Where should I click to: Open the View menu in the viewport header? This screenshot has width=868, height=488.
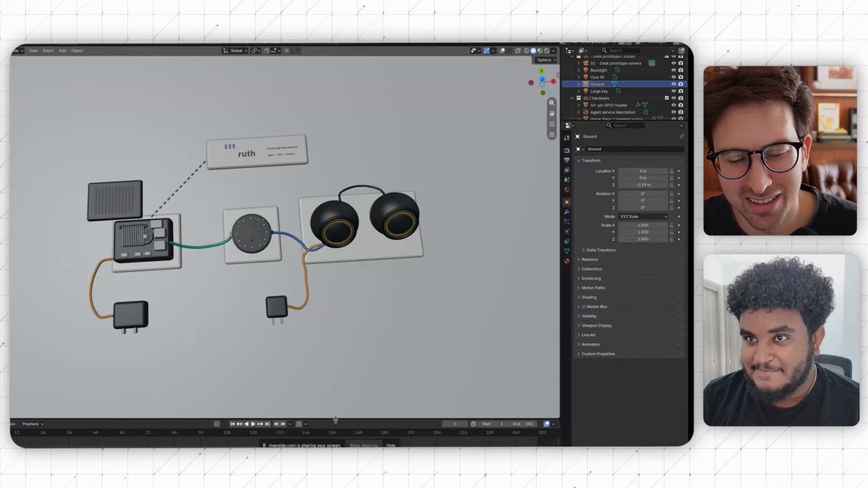(33, 51)
